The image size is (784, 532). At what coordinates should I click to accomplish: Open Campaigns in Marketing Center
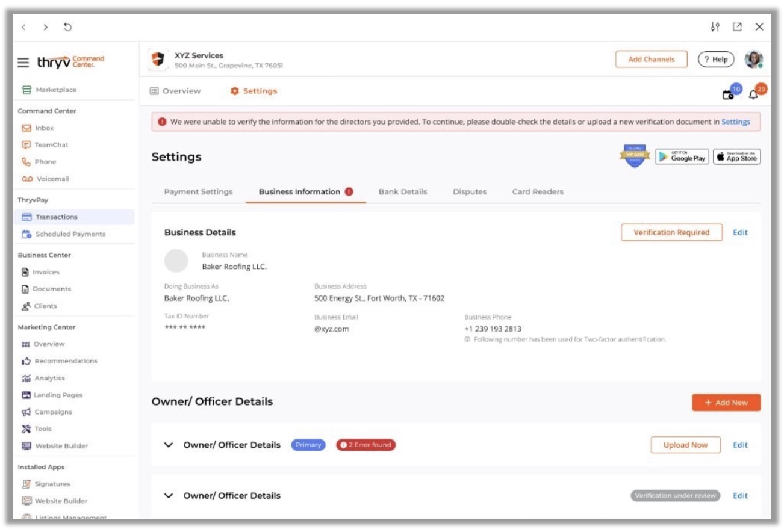click(x=46, y=412)
